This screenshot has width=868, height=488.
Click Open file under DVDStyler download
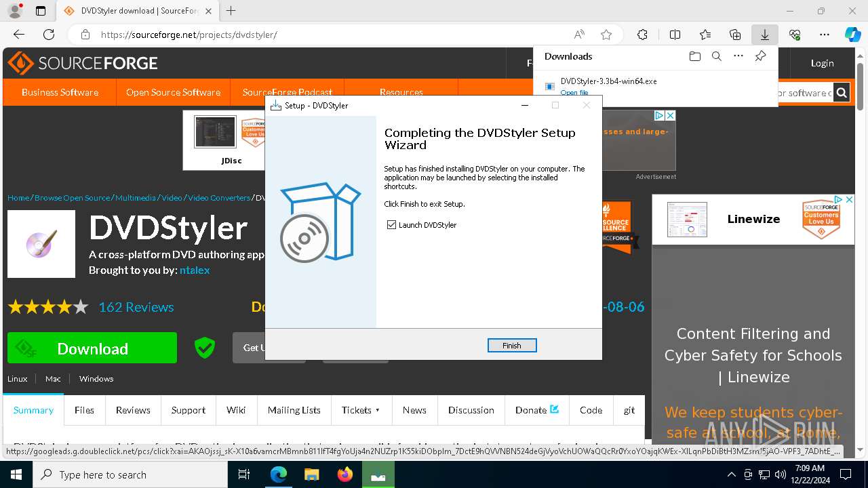pos(574,93)
